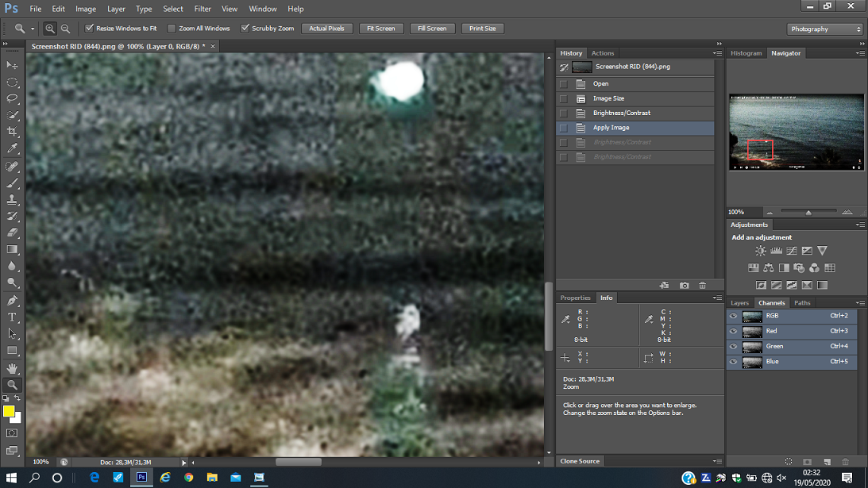Image resolution: width=868 pixels, height=488 pixels.
Task: Click the yellow foreground color swatch
Action: point(9,411)
